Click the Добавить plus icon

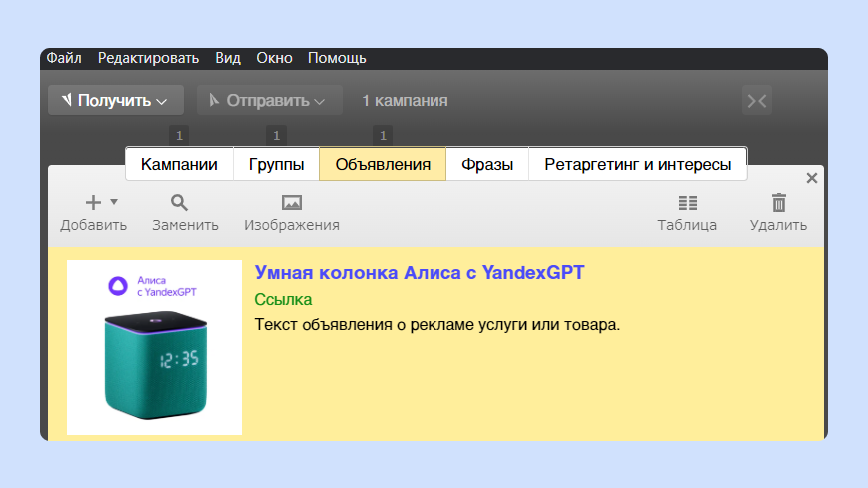point(93,202)
